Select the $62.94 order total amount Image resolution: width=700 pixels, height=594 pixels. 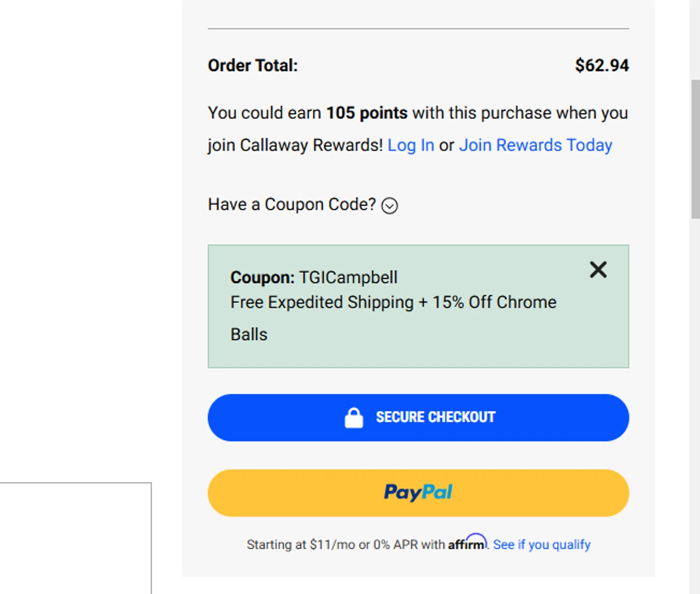click(602, 65)
